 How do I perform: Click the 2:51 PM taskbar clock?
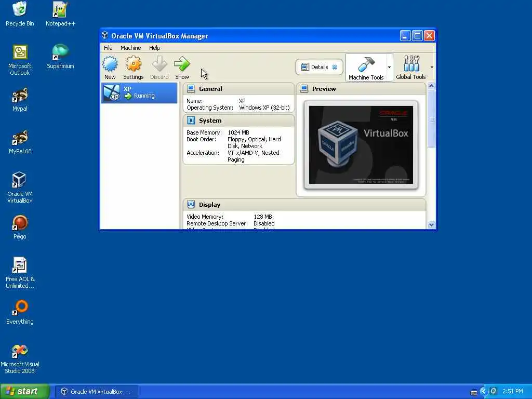coord(512,392)
